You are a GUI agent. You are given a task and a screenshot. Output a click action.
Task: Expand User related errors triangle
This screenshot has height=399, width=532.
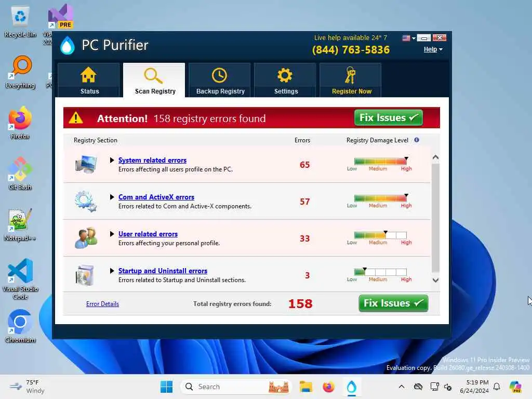(112, 234)
